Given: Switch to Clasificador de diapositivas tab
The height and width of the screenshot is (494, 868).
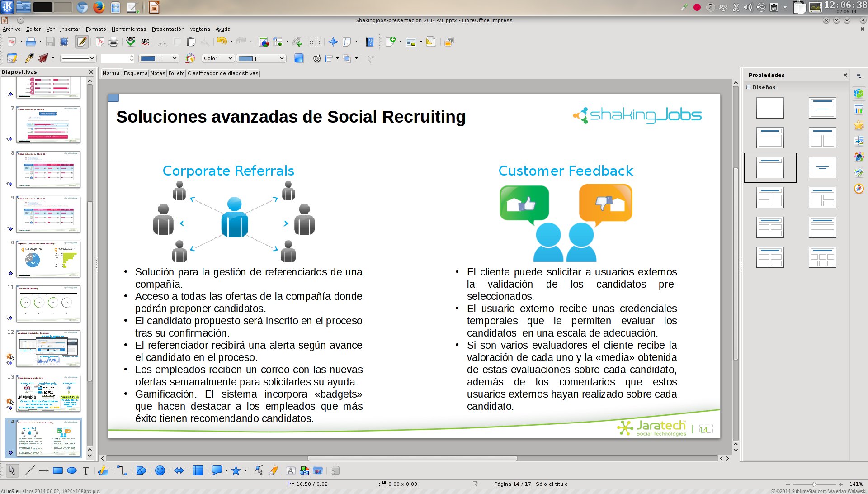Looking at the screenshot, I should coord(223,73).
